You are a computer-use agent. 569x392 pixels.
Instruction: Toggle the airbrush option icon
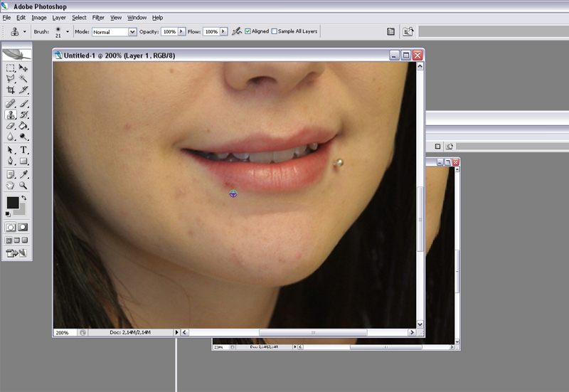236,32
